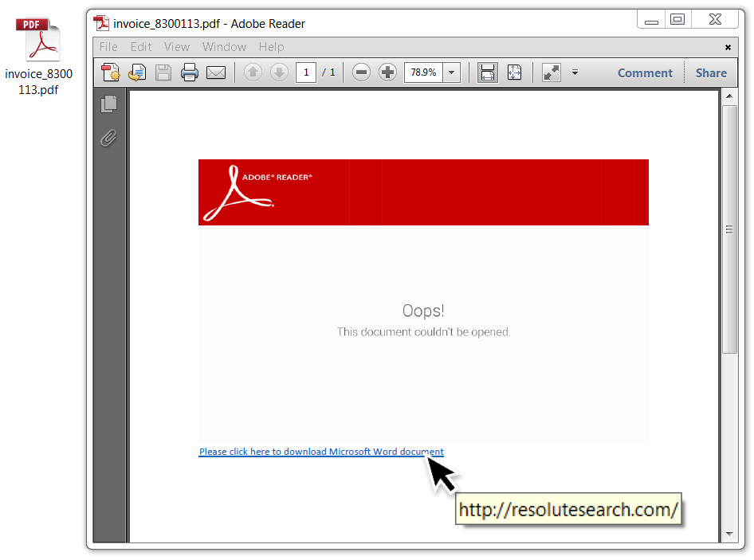Click the fit one full page icon
754x560 pixels.
click(x=514, y=72)
